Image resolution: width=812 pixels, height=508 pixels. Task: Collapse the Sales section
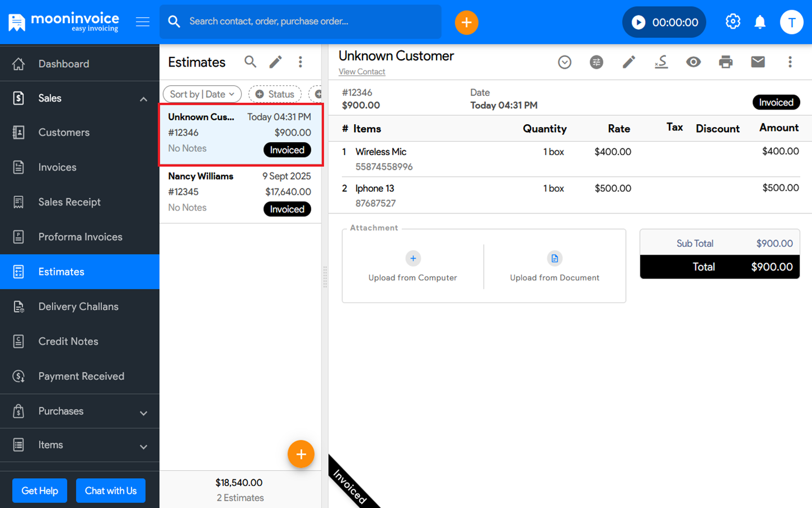143,99
